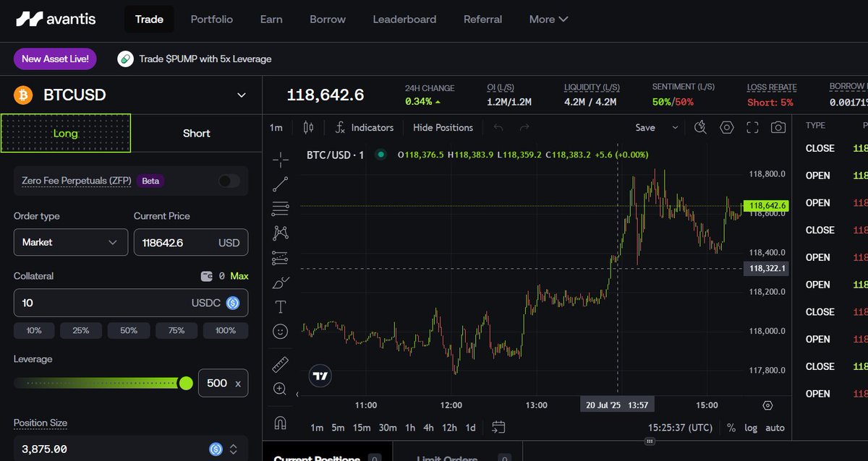This screenshot has height=461, width=868.
Task: Open the More navigation dropdown
Action: coord(548,20)
